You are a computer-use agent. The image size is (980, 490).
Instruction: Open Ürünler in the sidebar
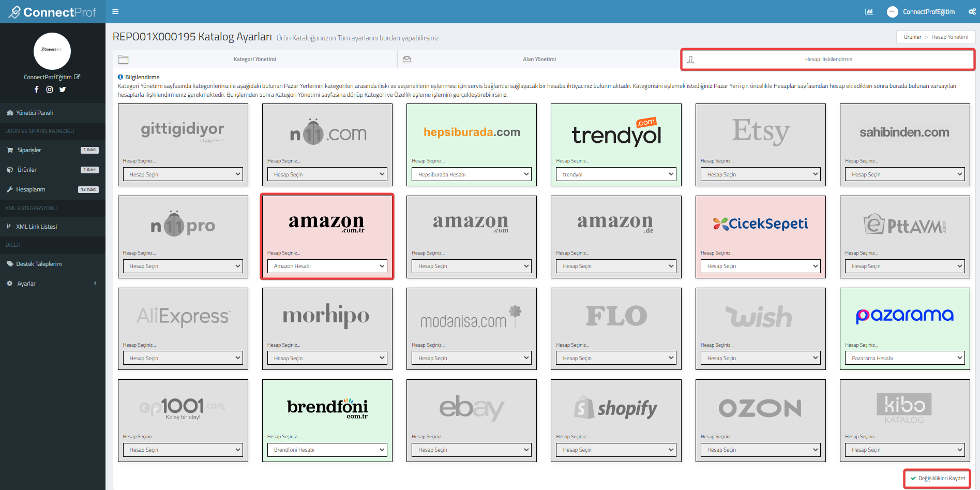tap(53, 170)
